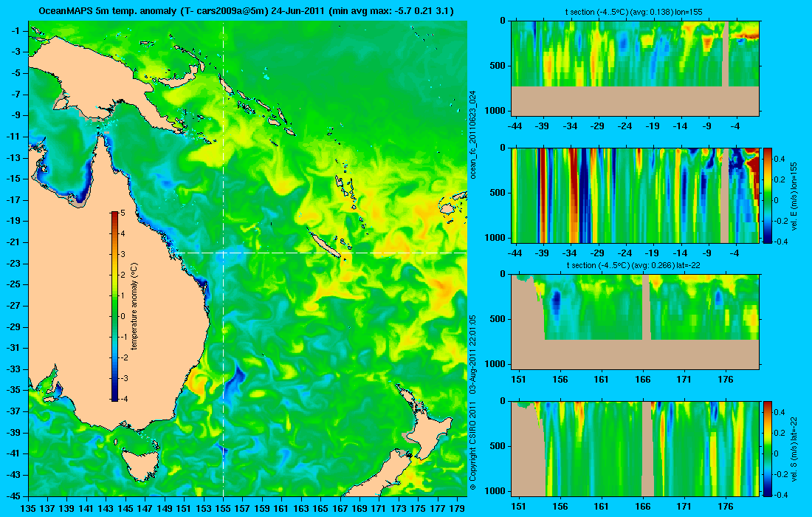The height and width of the screenshot is (517, 812).
Task: Click the '5' label on temperature legend
Action: pos(123,213)
